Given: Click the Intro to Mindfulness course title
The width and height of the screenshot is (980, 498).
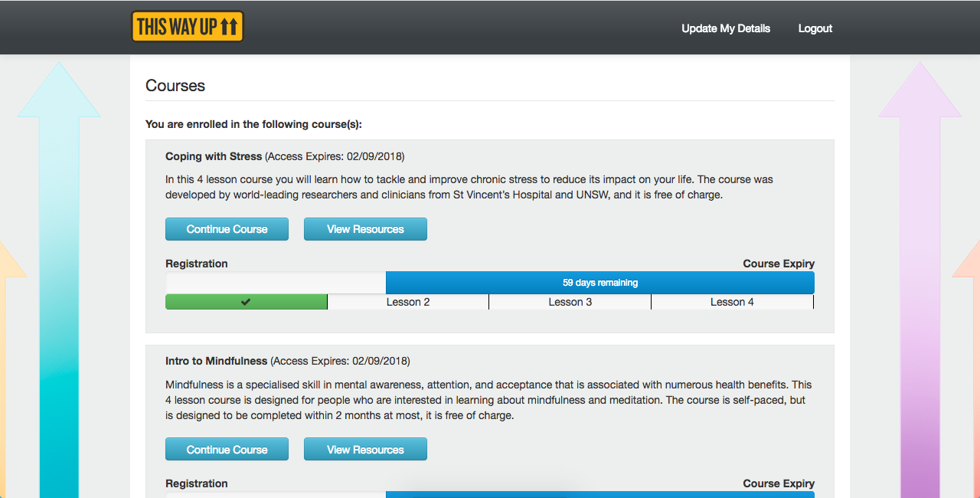Looking at the screenshot, I should pyautogui.click(x=216, y=361).
